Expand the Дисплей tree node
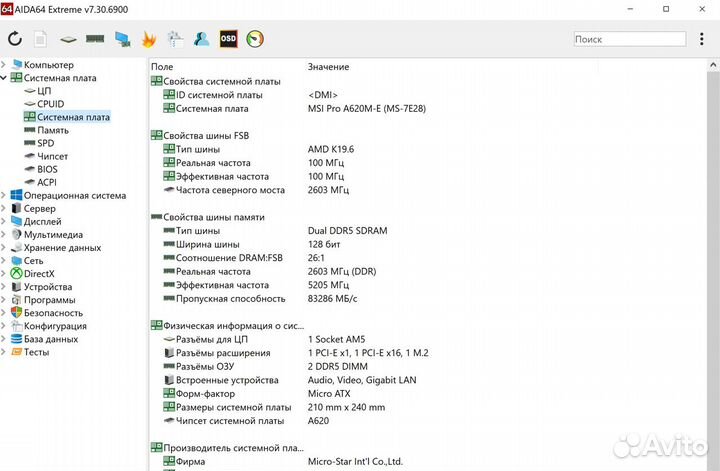The image size is (720, 471). [x=4, y=221]
